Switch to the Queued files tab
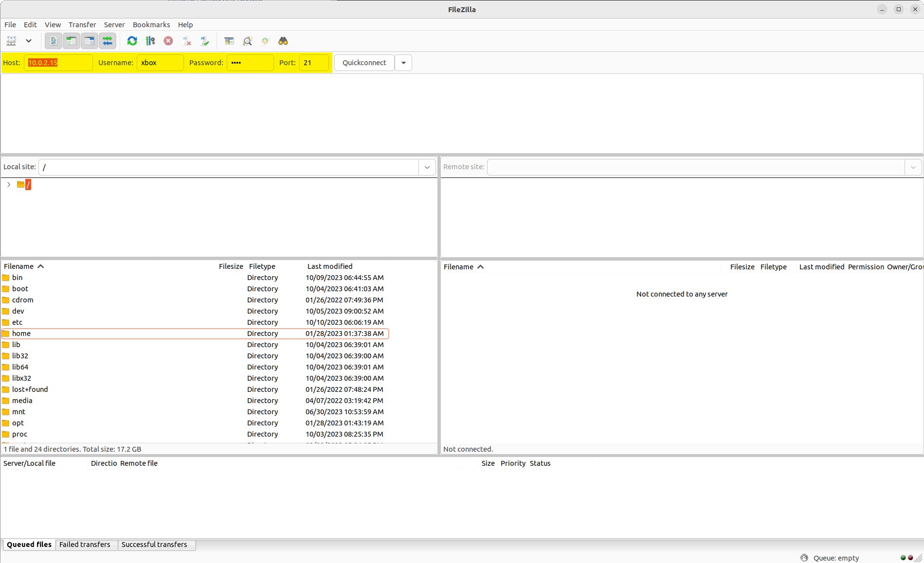The height and width of the screenshot is (563, 924). pyautogui.click(x=29, y=545)
